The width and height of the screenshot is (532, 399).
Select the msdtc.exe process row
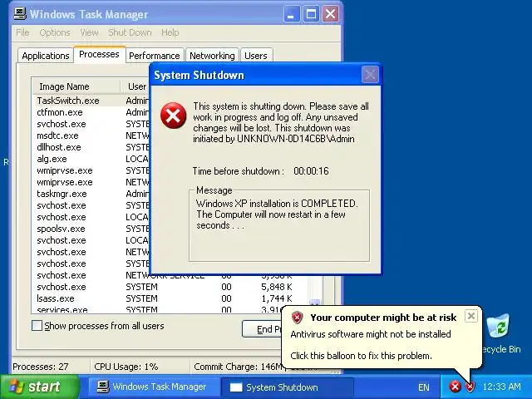click(x=92, y=135)
